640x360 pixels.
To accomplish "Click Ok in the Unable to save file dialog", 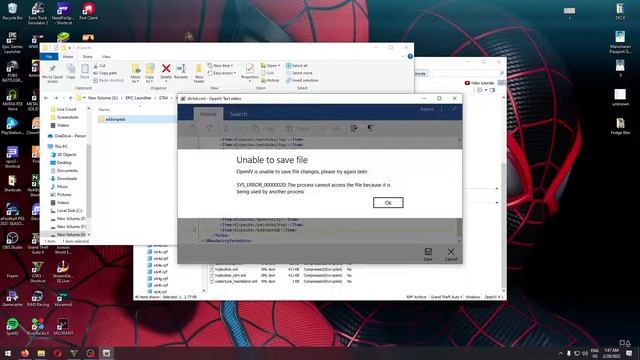I will pos(388,202).
